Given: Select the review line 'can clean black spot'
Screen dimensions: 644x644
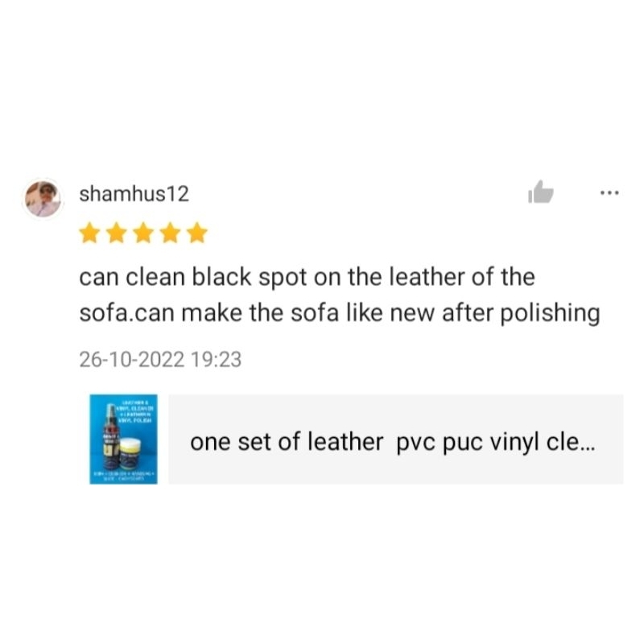Looking at the screenshot, I should pyautogui.click(x=307, y=277).
